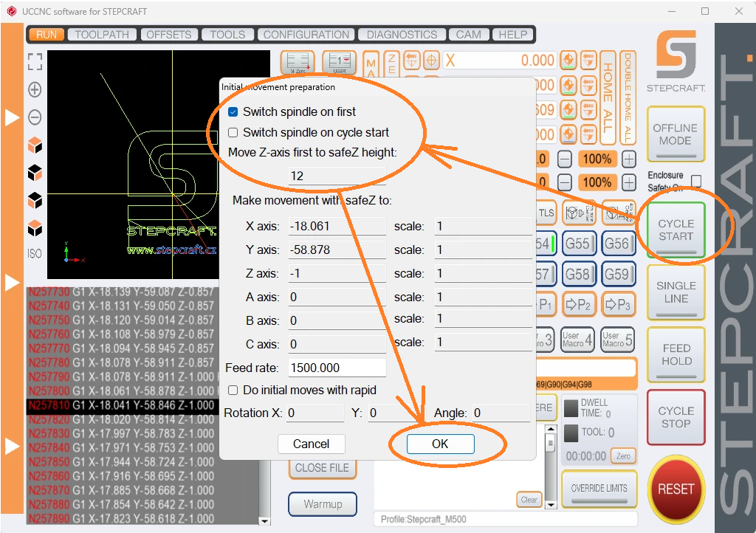Click the message list scroll-up arrow
This screenshot has width=756, height=533.
(x=550, y=428)
